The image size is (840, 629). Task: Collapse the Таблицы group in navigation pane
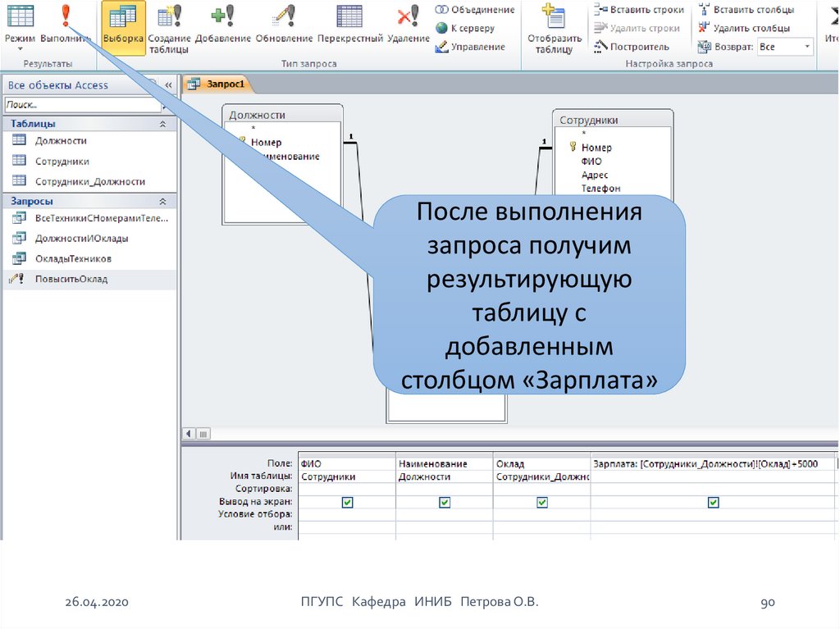(162, 124)
